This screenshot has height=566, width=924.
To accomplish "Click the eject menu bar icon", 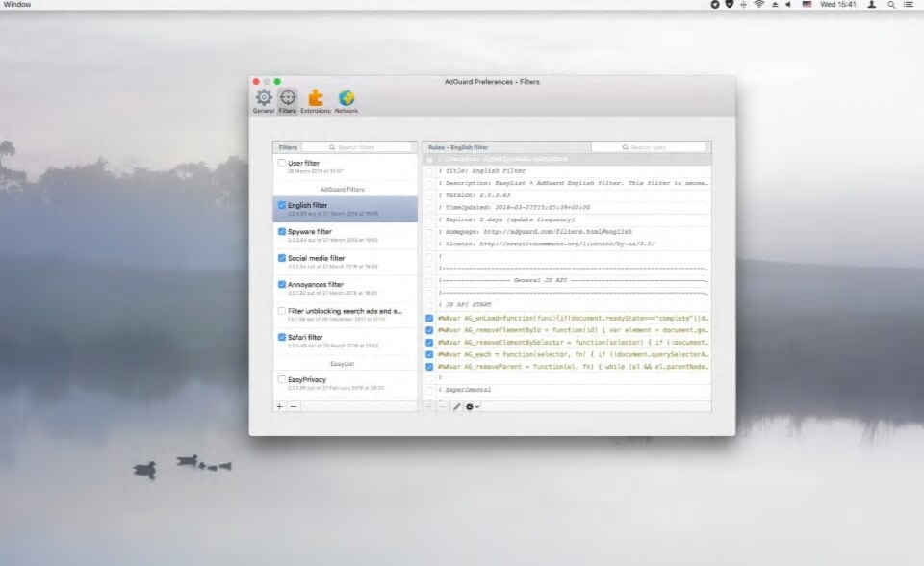I will [775, 4].
